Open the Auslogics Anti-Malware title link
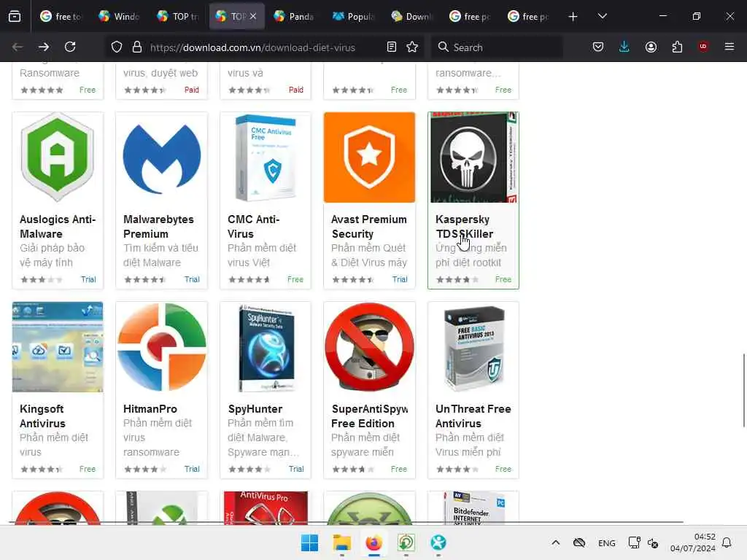747x560 pixels. click(58, 227)
